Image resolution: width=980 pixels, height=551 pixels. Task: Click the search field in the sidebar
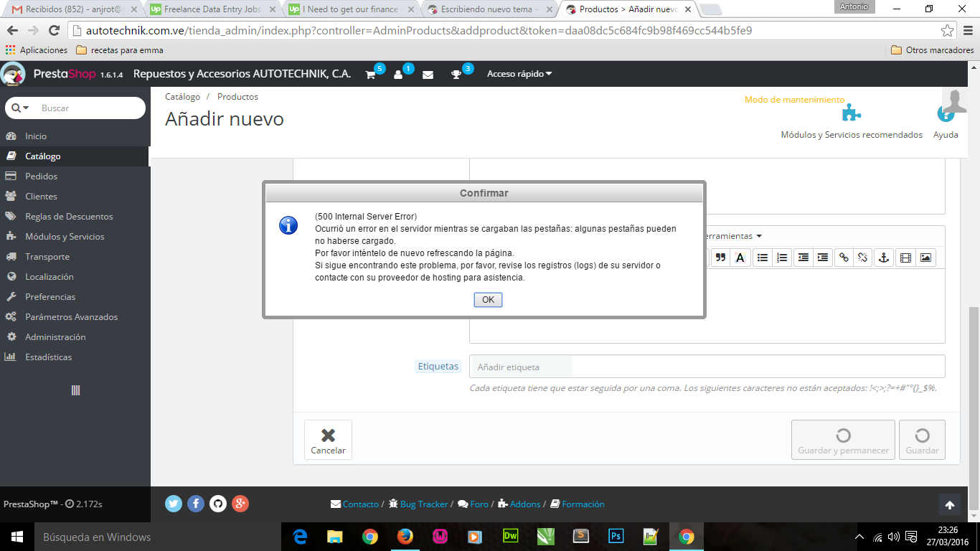(x=90, y=108)
